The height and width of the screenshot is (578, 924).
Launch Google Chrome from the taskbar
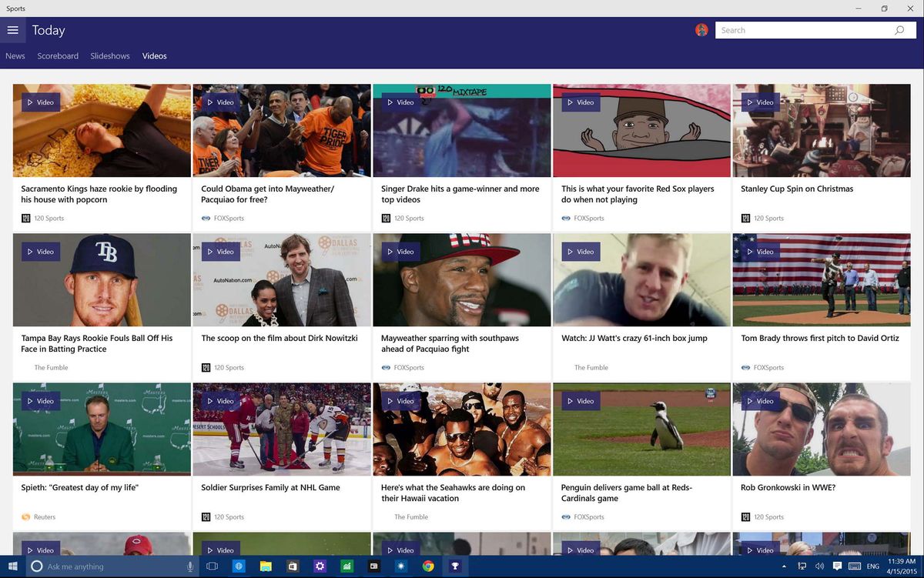tap(429, 566)
